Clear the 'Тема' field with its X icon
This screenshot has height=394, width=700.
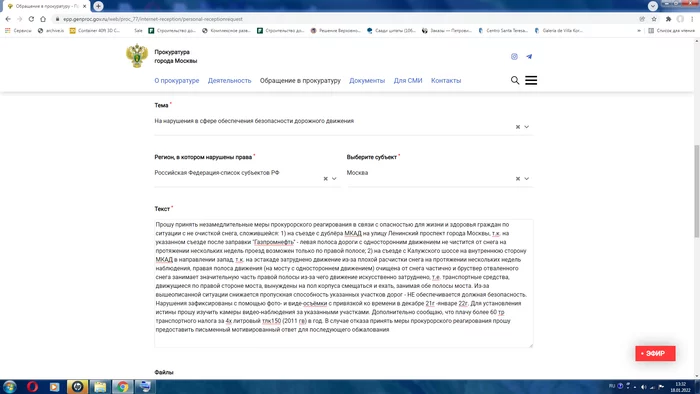[518, 127]
